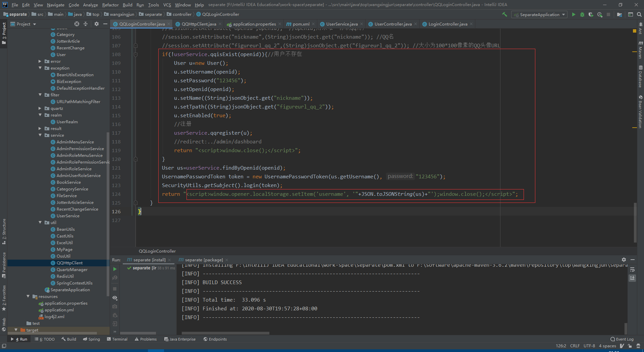Rerun the Maven build in Run panel

coord(115,269)
